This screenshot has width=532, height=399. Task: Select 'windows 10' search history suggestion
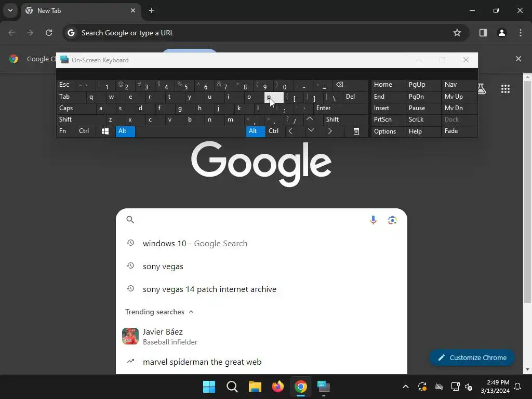point(261,244)
